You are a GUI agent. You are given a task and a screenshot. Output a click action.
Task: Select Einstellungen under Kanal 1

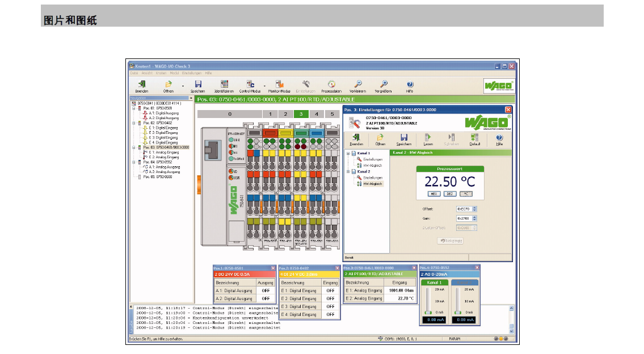tap(373, 159)
